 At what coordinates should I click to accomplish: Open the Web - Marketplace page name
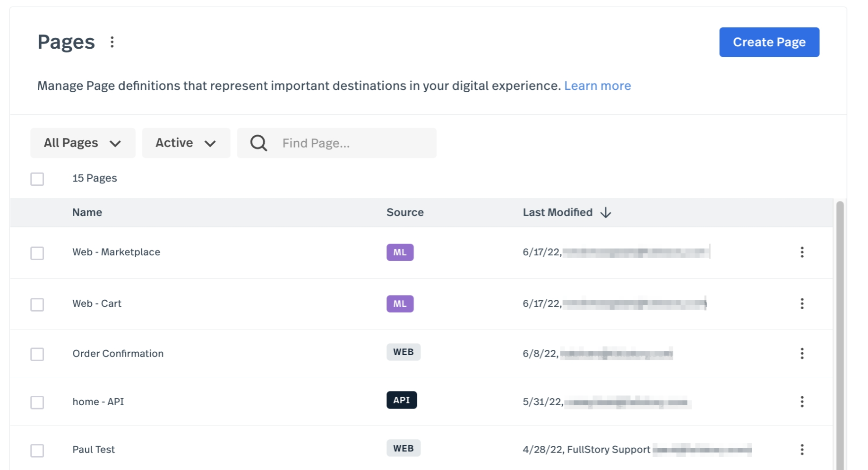coord(116,252)
